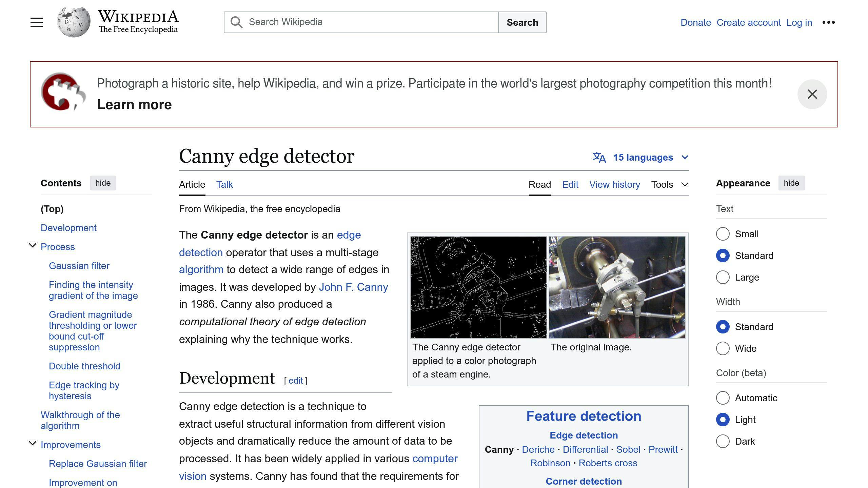Open the original steam engine photograph

click(617, 287)
